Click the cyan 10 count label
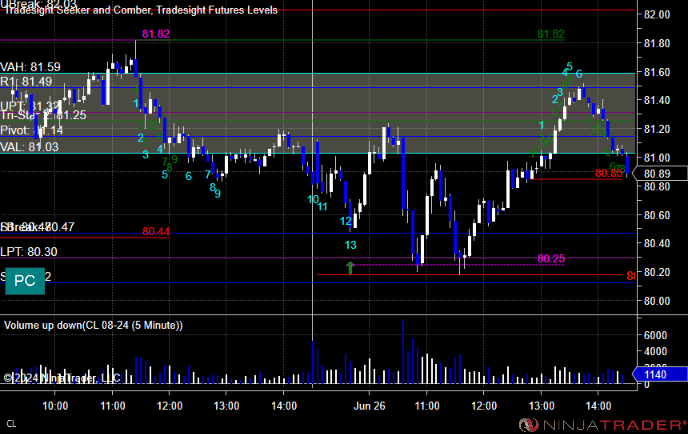The height and width of the screenshot is (434, 688). click(x=313, y=199)
